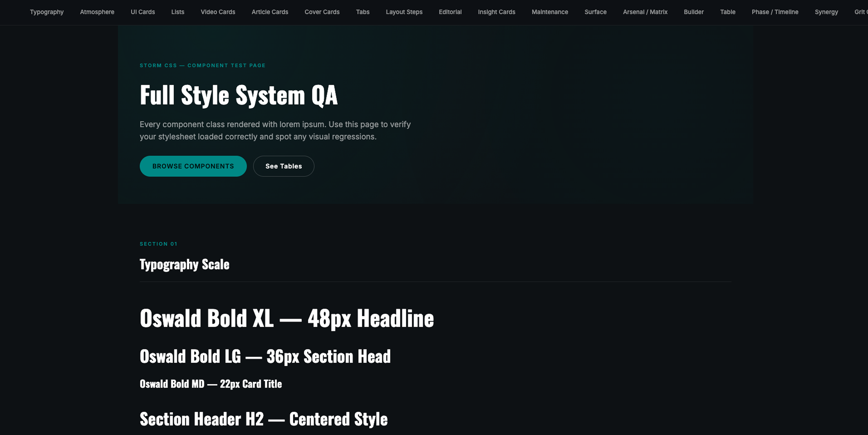Click the SECTION 01 label

[x=158, y=244]
